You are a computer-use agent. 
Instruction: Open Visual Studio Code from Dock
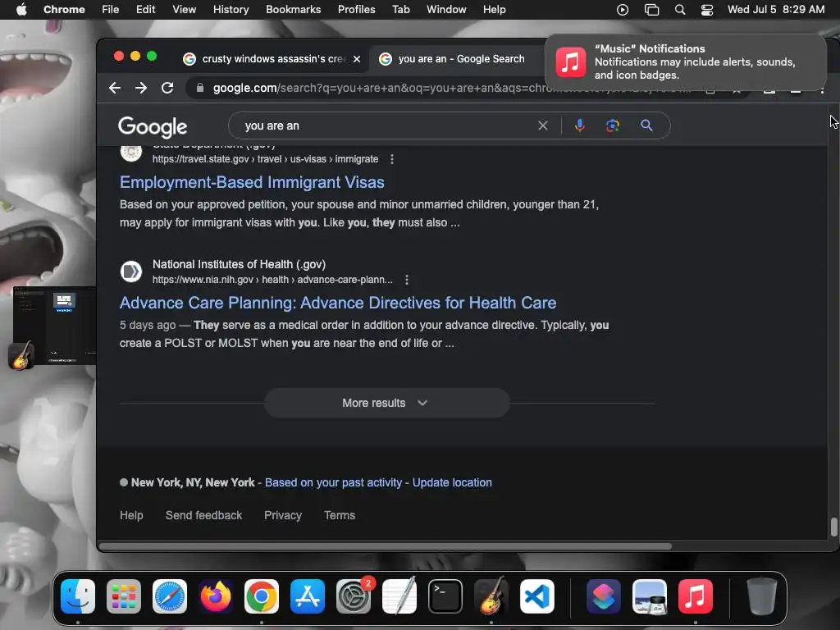(x=537, y=596)
